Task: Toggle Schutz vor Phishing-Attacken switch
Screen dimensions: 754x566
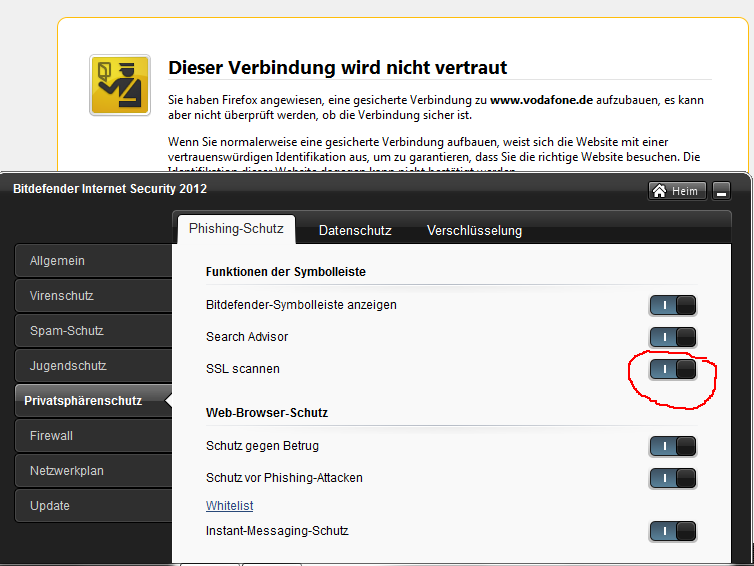Action: click(x=673, y=478)
